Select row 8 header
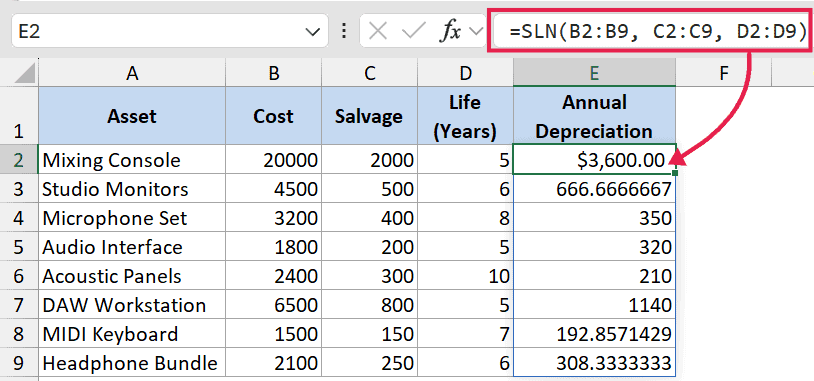814x381 pixels. (19, 333)
